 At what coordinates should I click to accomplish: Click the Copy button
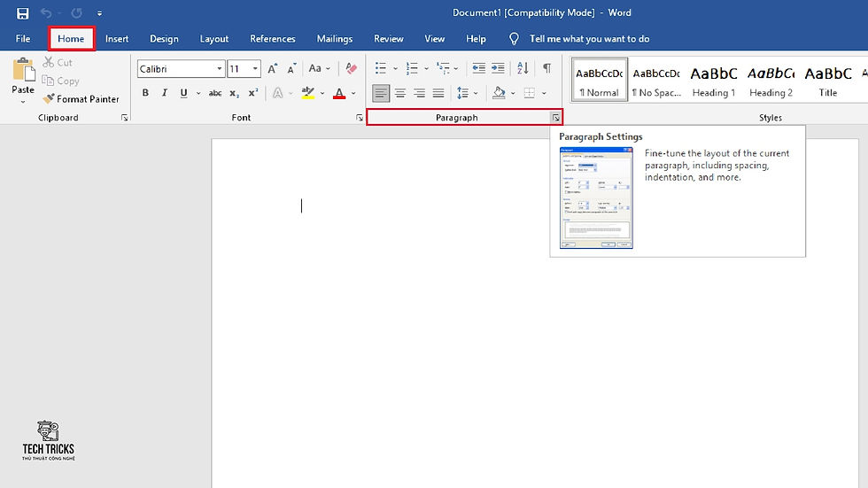point(61,81)
